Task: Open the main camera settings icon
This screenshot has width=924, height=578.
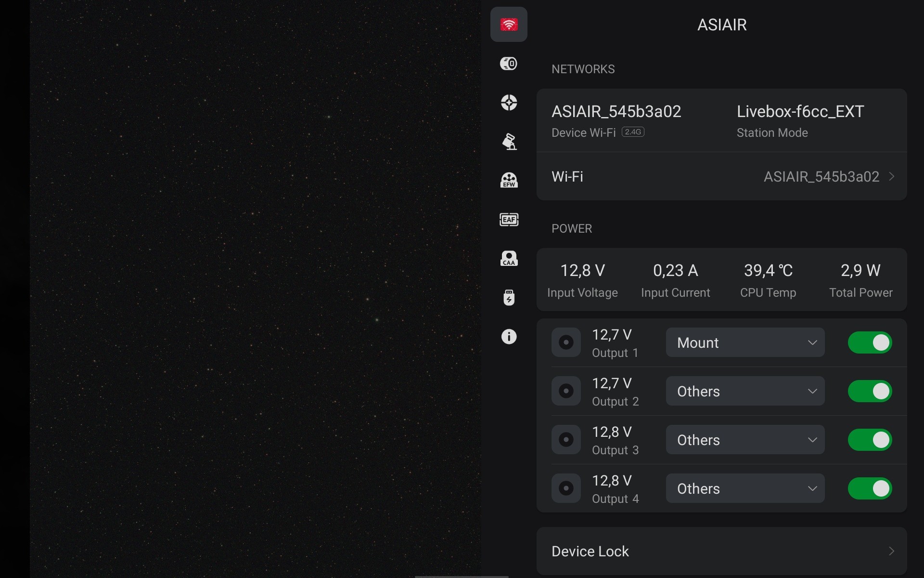Action: 509,64
